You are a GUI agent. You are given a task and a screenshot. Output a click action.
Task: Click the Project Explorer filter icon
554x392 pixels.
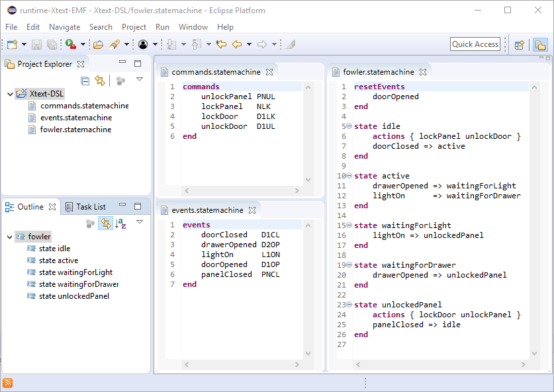(120, 81)
